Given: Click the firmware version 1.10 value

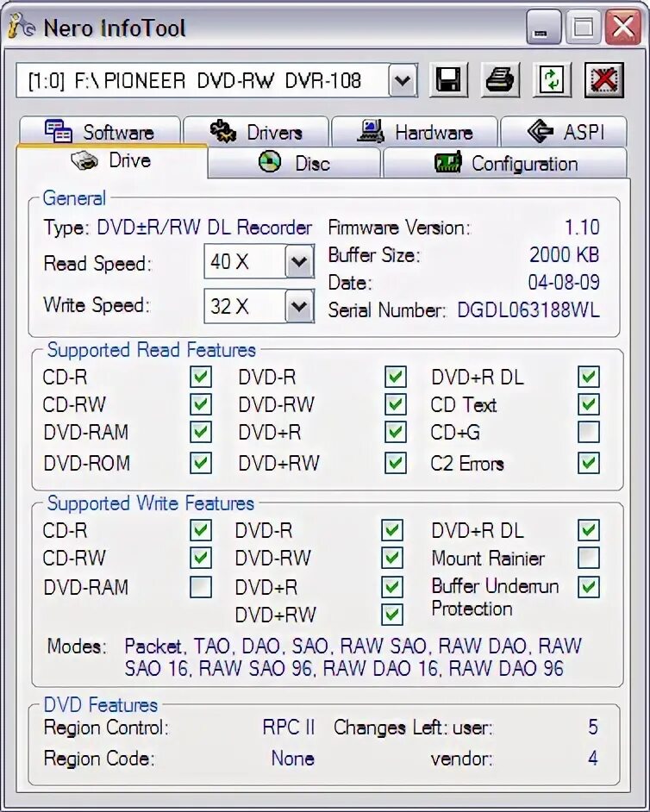Looking at the screenshot, I should click(x=582, y=228).
